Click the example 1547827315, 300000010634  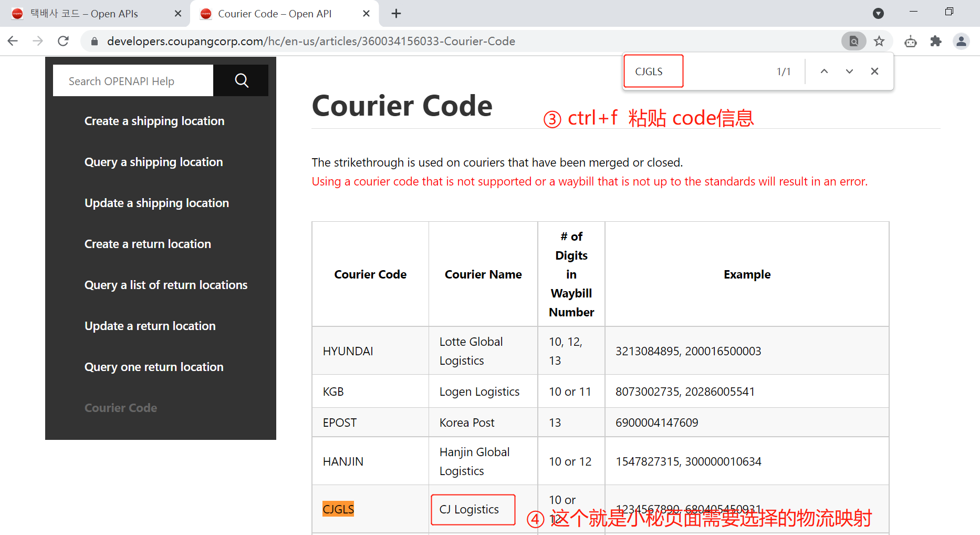(x=688, y=461)
